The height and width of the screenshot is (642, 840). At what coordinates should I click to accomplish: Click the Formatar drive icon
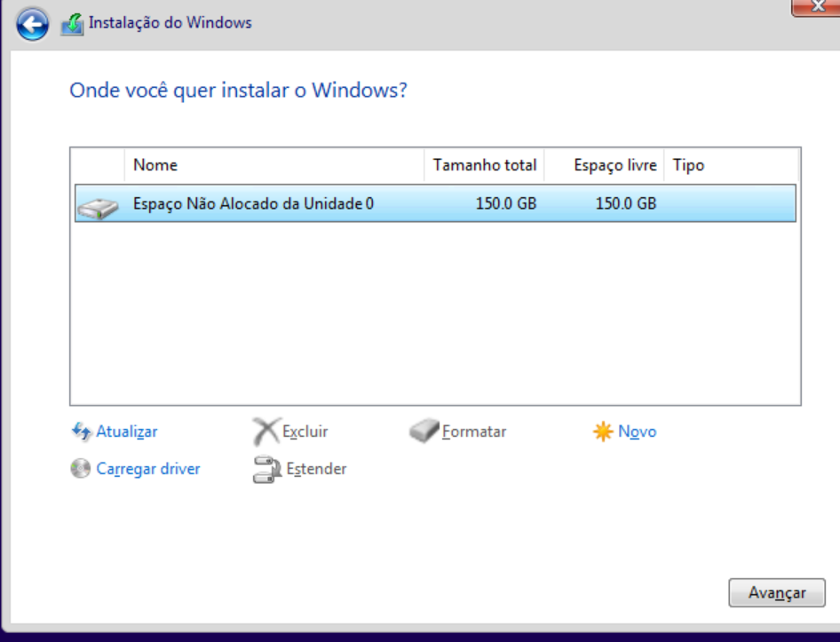(424, 431)
